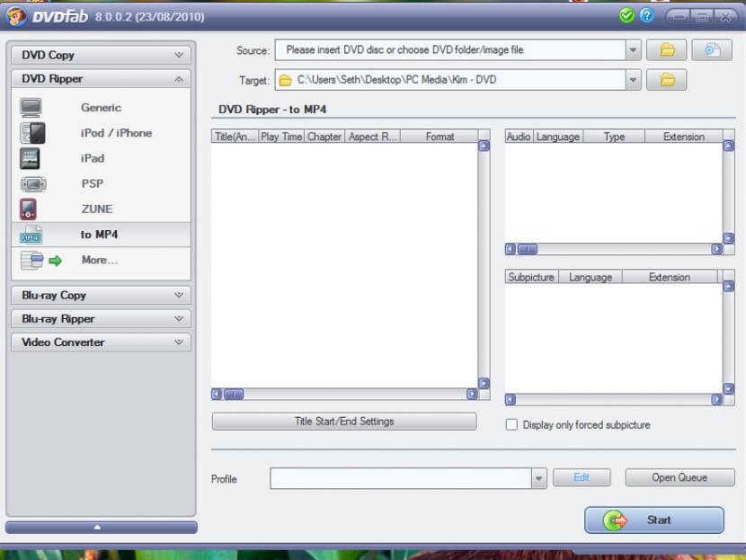Click scroll up arrow in Audio list
The width and height of the screenshot is (746, 560).
click(728, 146)
